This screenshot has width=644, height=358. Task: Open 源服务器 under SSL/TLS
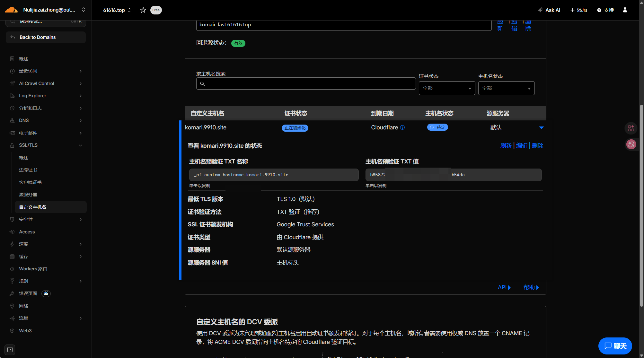click(x=28, y=195)
